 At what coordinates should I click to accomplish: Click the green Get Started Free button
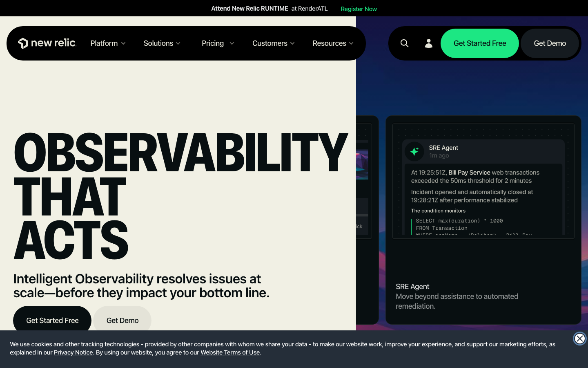point(480,43)
